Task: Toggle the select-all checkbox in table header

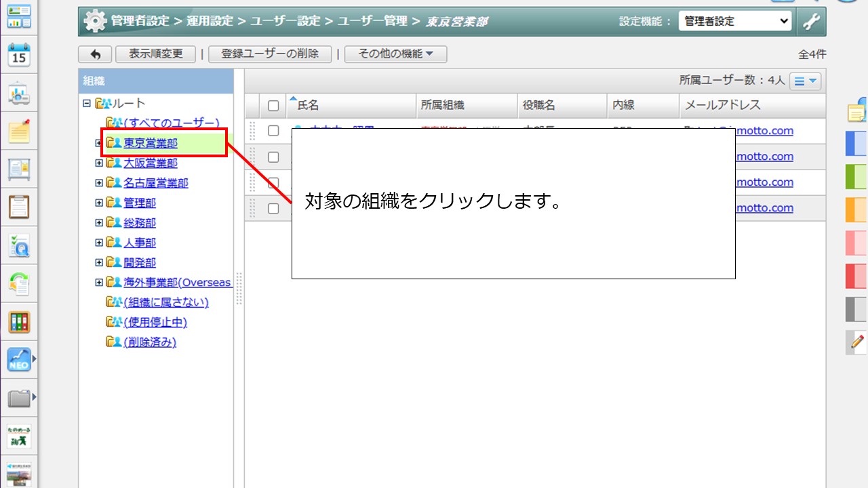Action: [273, 106]
